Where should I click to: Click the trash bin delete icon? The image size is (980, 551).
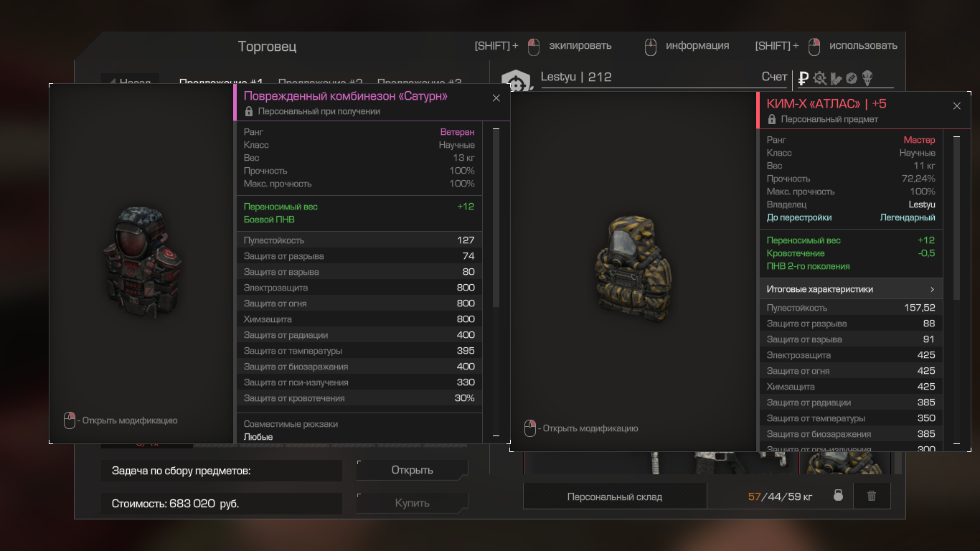click(872, 496)
